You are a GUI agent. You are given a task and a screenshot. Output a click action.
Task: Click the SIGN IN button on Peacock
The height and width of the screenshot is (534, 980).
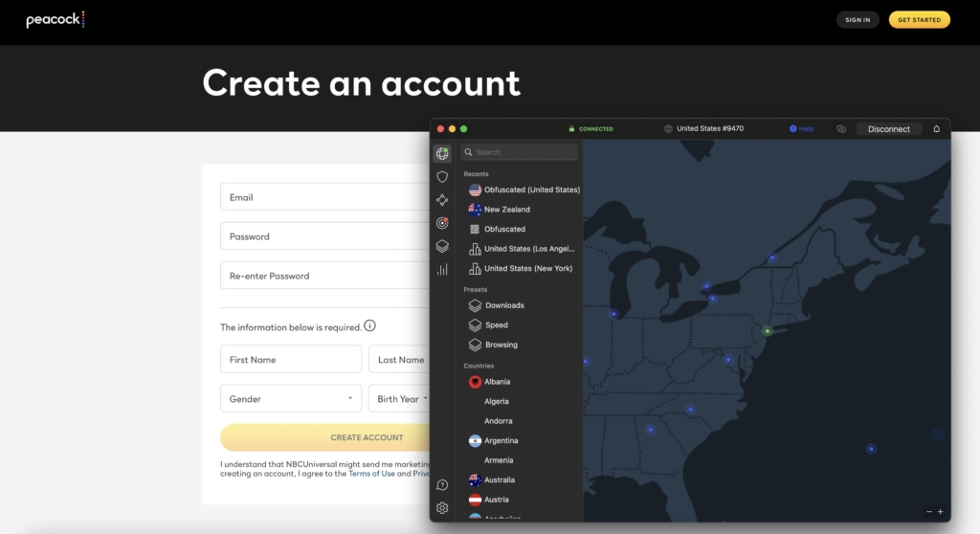coord(857,20)
